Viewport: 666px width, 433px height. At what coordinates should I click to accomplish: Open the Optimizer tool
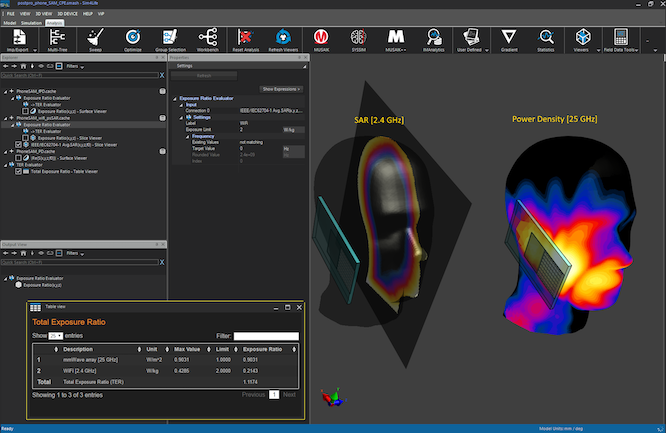(133, 37)
